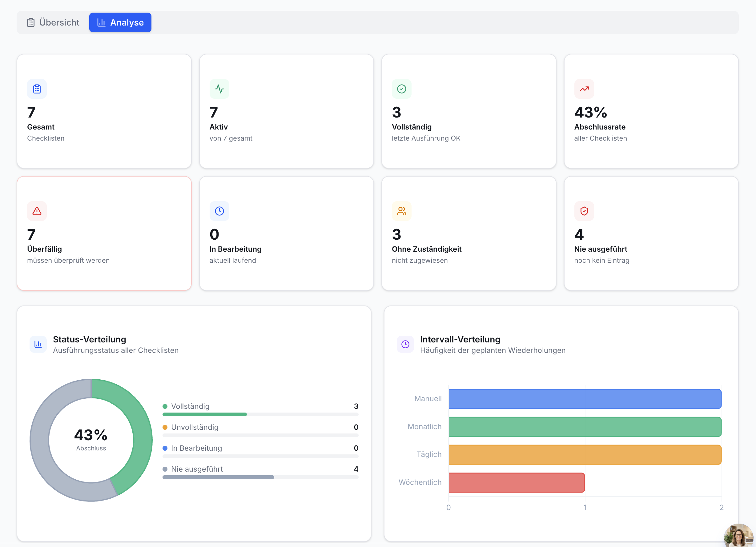
Task: Click the trending-up icon on Abschlussrate card
Action: 584,89
